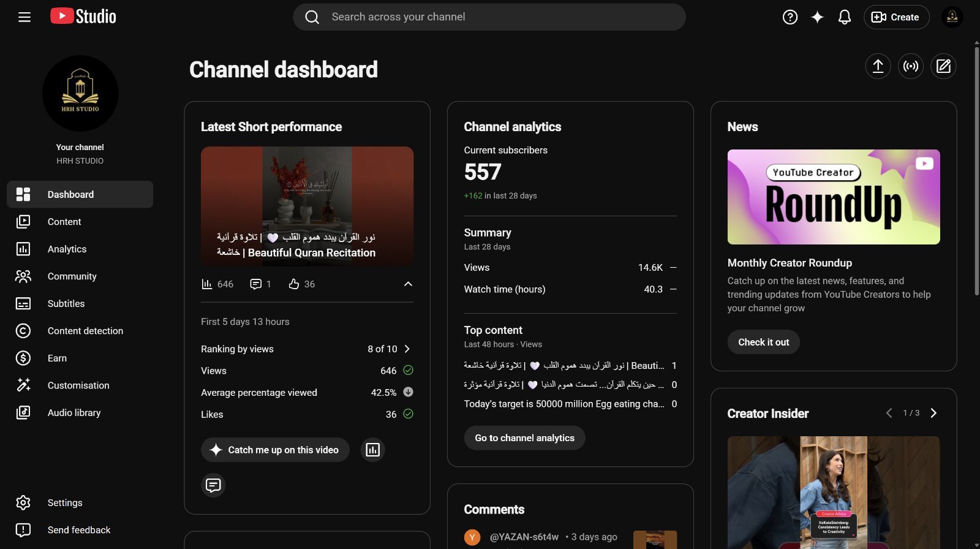The image size is (980, 549).
Task: Click Go to channel analytics button
Action: [x=524, y=438]
